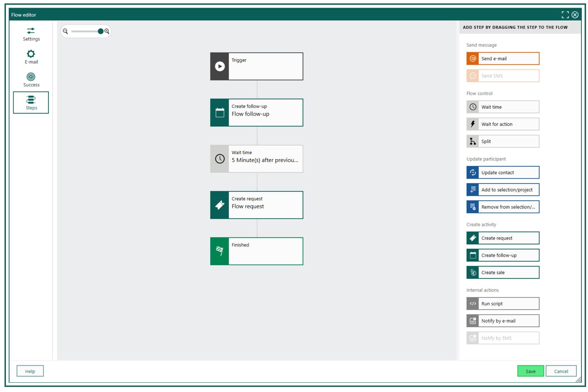This screenshot has height=392, width=588.
Task: Select the Run script code icon
Action: (473, 304)
